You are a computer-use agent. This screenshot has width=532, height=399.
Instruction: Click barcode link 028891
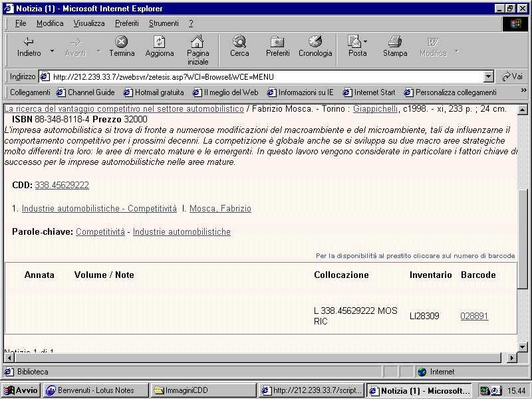click(474, 317)
